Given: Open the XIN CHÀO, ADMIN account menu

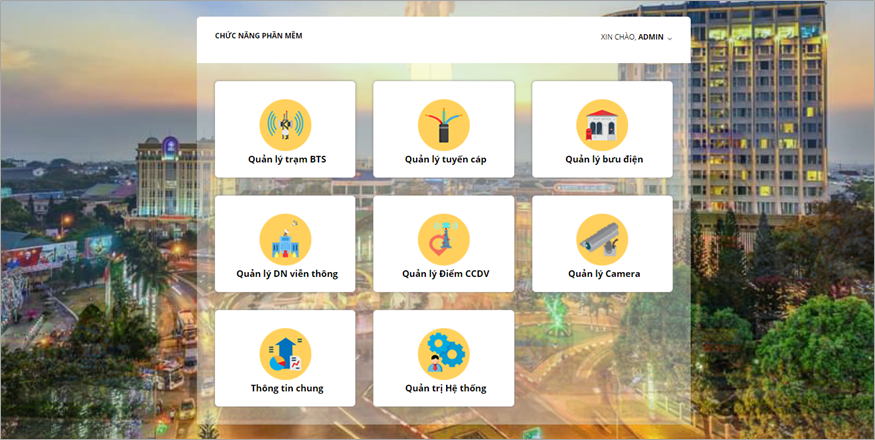Looking at the screenshot, I should (x=636, y=37).
